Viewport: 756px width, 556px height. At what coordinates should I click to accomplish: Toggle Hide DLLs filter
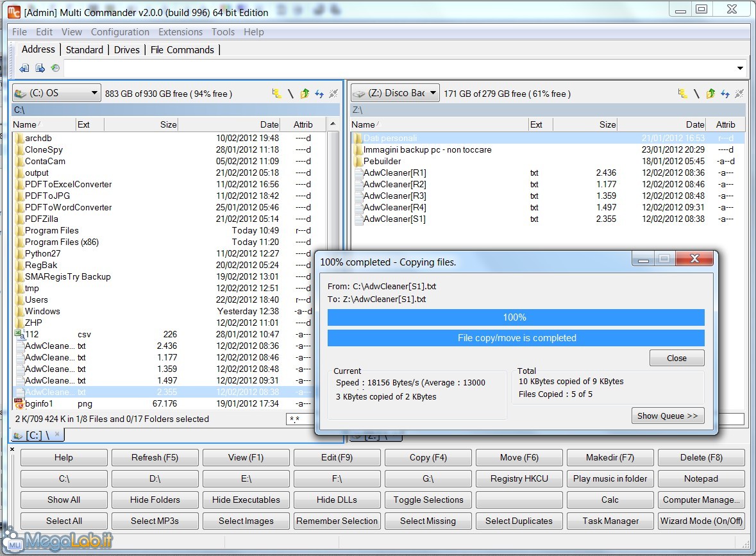(337, 500)
